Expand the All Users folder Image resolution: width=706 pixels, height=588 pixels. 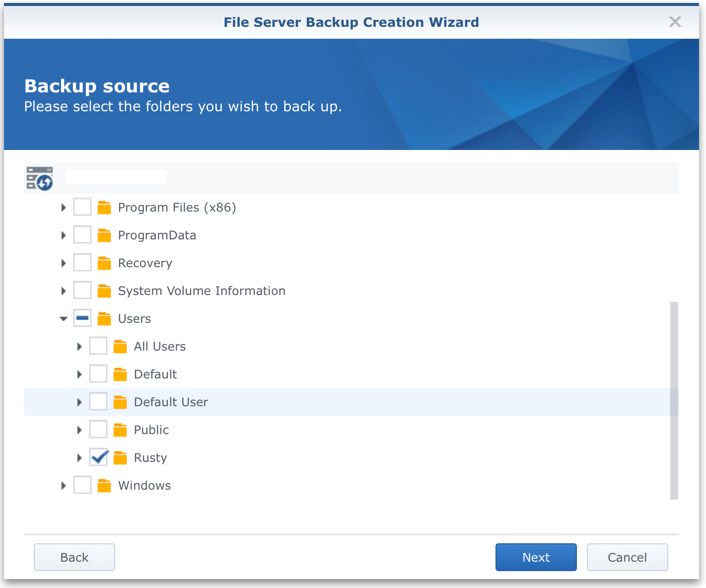tap(79, 347)
